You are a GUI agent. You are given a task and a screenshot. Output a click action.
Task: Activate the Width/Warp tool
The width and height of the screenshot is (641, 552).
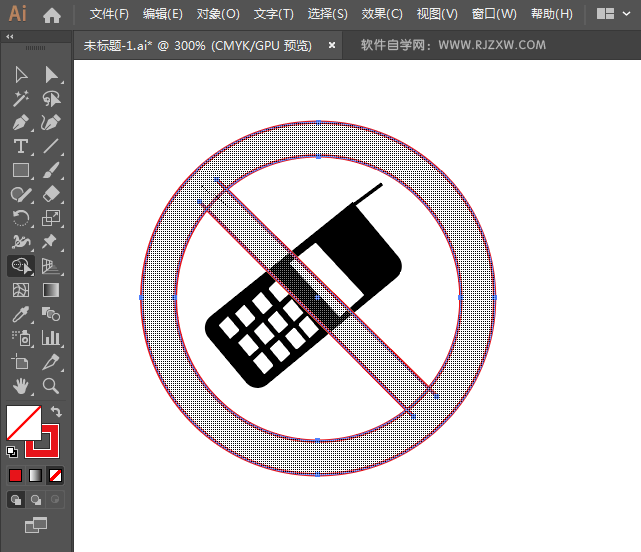[21, 242]
